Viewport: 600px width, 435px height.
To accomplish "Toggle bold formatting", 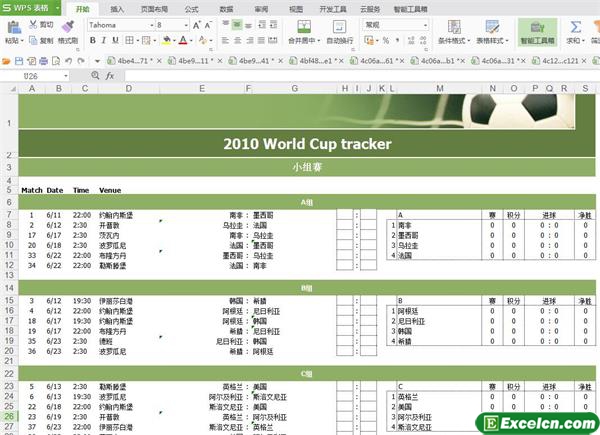I will coord(93,40).
